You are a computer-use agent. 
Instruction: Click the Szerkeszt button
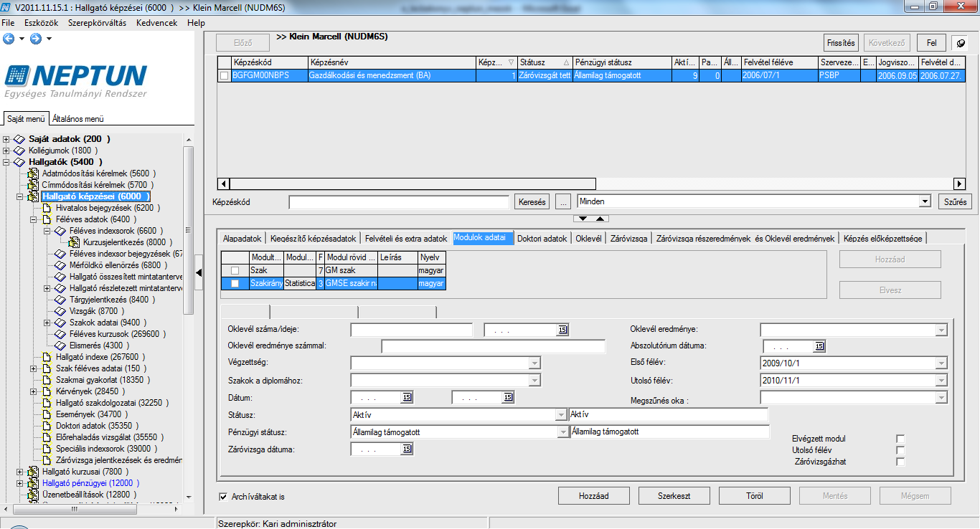tap(674, 495)
